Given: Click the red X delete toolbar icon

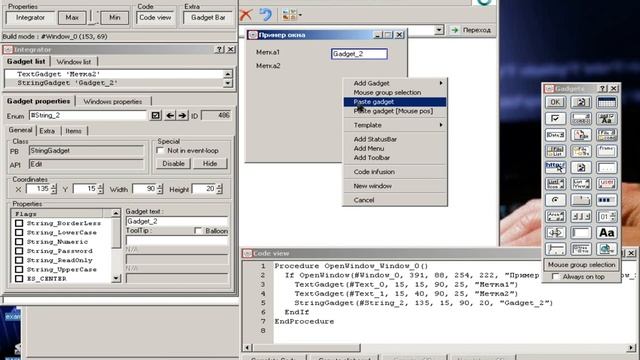Looking at the screenshot, I should coord(246,15).
